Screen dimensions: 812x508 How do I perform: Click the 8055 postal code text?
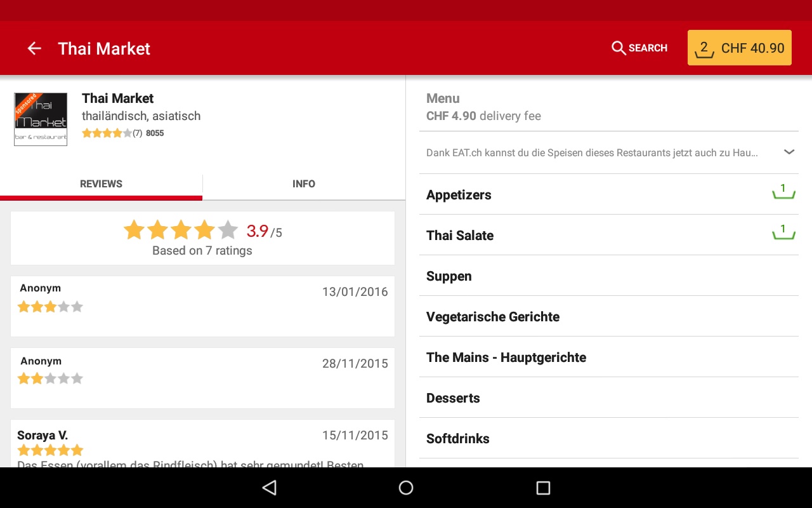click(155, 133)
